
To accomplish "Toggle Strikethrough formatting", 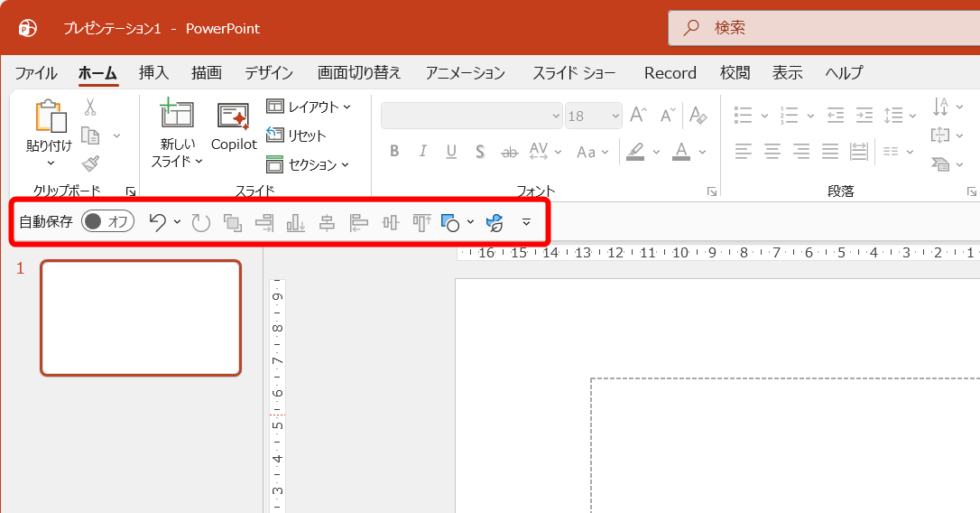I will click(509, 152).
